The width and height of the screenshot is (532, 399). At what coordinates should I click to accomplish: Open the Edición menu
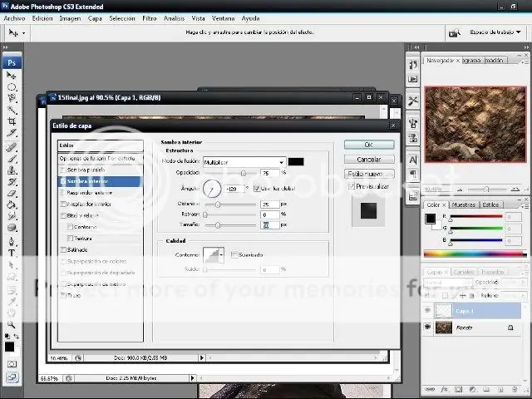(42, 18)
